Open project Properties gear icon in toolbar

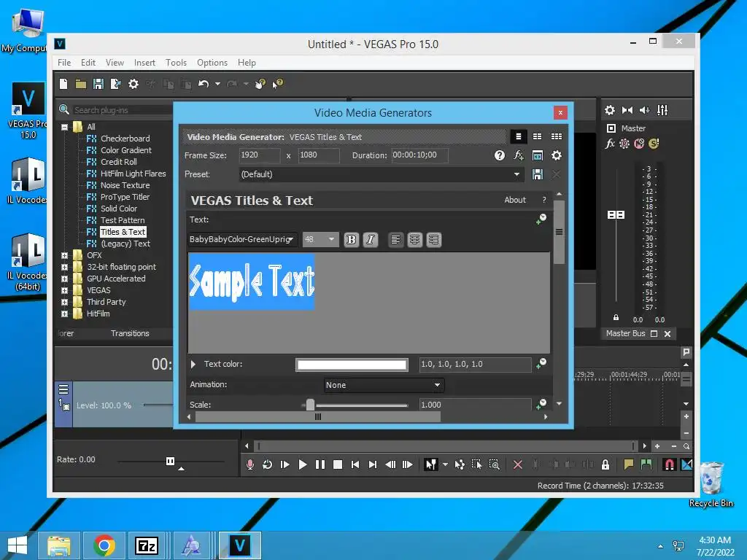[133, 84]
